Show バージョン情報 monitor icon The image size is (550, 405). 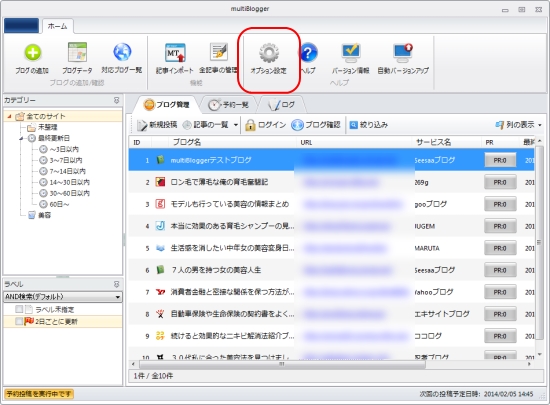click(351, 52)
